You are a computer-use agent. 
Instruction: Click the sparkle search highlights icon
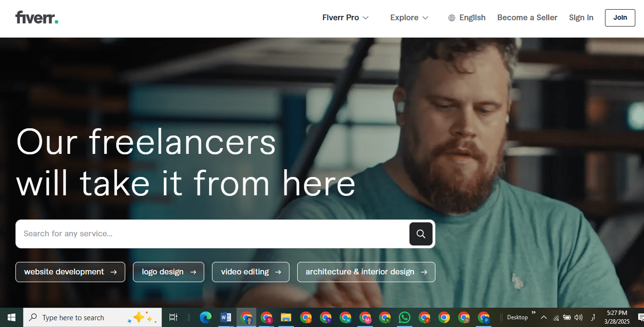(142, 317)
